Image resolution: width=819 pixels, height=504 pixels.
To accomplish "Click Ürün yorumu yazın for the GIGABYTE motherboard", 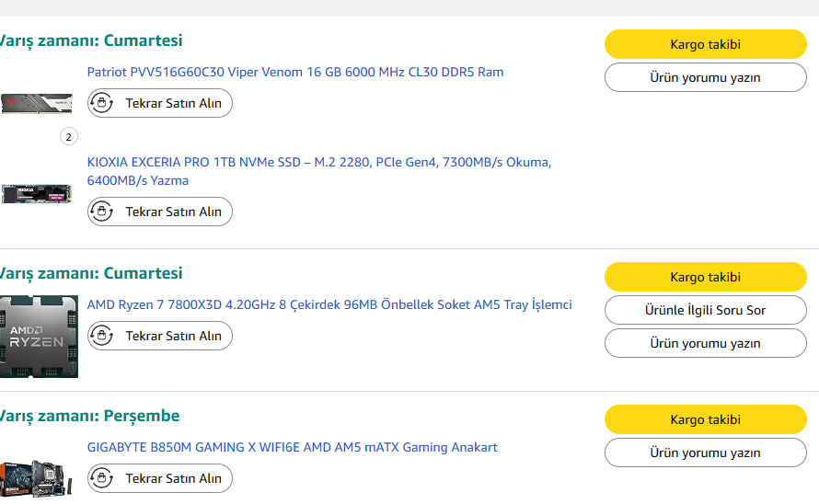I will point(705,452).
